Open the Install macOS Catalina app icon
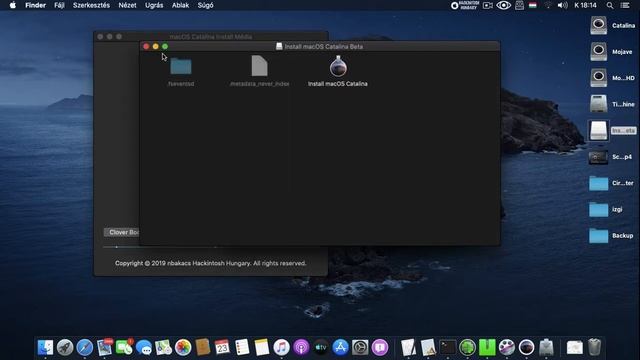This screenshot has height=360, width=640. point(338,66)
